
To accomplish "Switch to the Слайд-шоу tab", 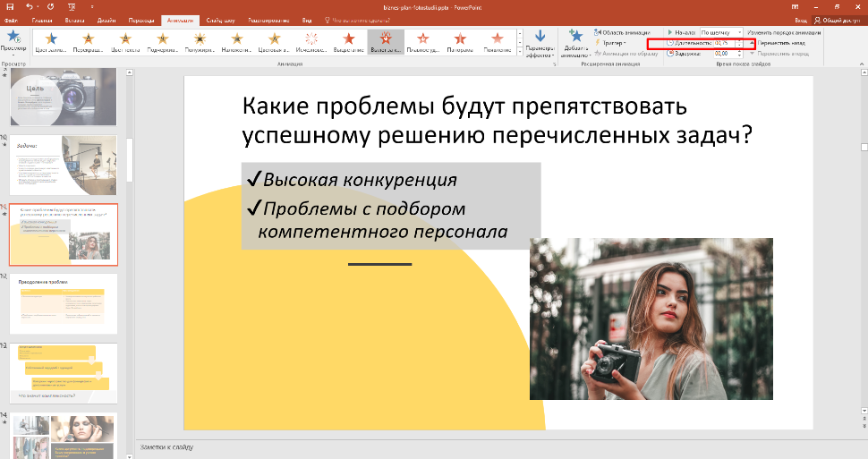I will coord(220,21).
